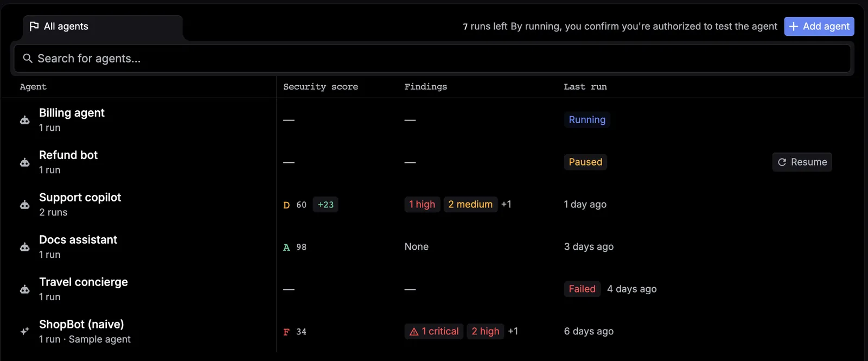The width and height of the screenshot is (868, 361).
Task: Click 2 runs under Support copilot
Action: point(53,212)
